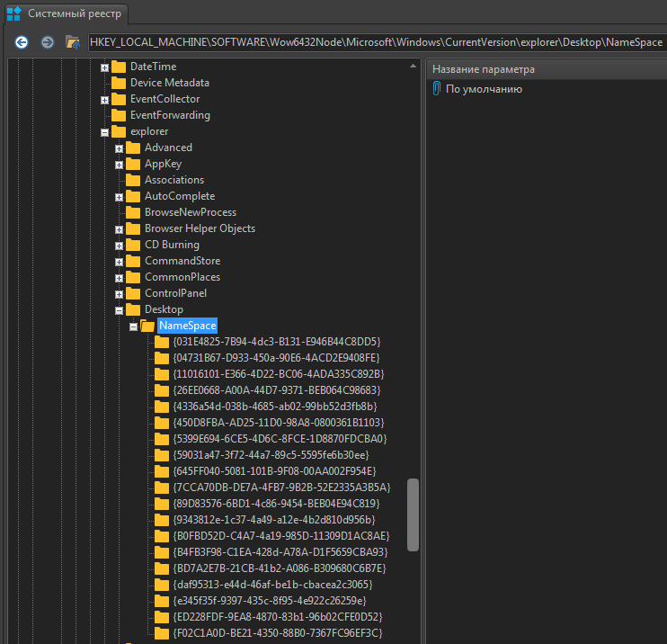Viewport: 667px width, 644px height.
Task: Select the Associations key
Action: click(174, 180)
